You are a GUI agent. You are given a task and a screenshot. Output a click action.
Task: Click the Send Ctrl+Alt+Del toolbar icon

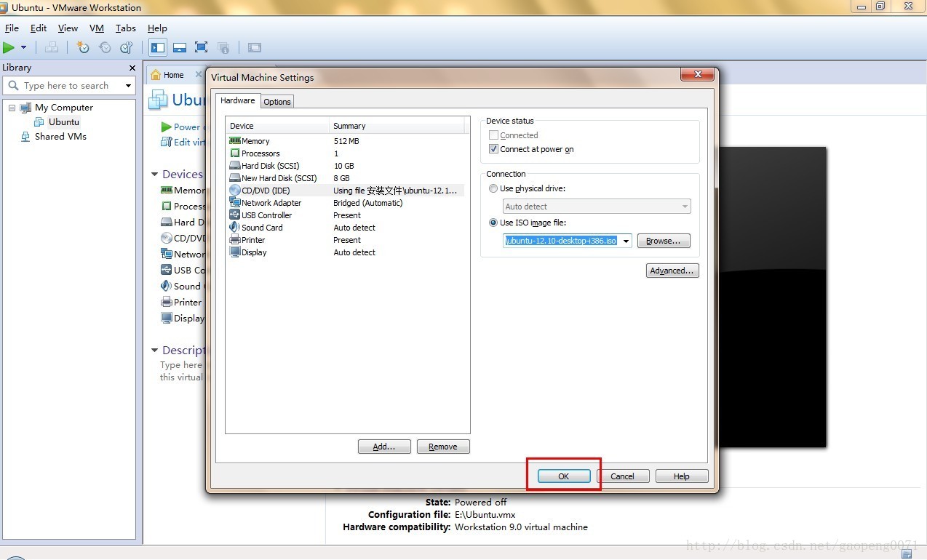52,48
